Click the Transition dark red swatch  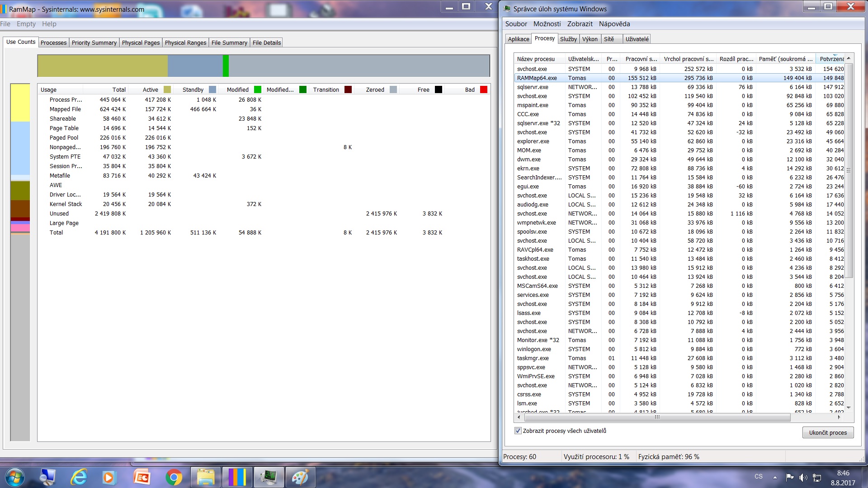[348, 89]
